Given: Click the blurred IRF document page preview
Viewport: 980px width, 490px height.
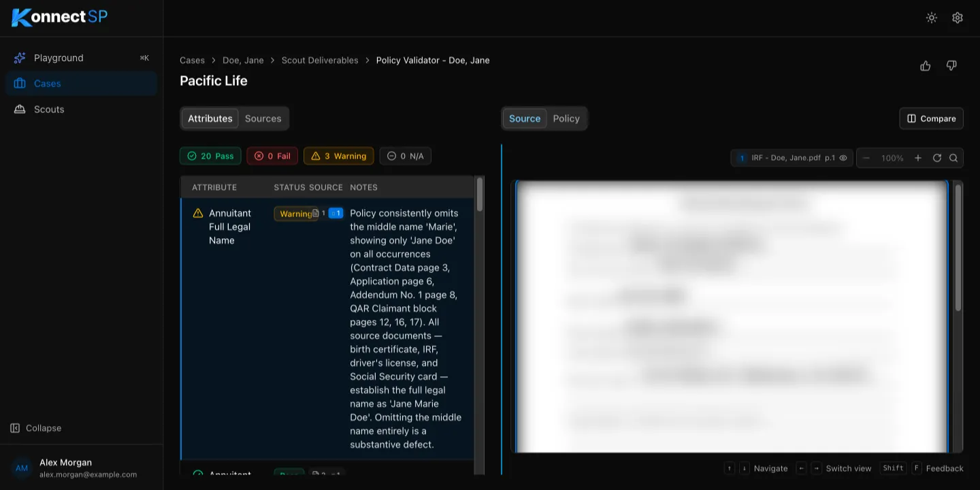Looking at the screenshot, I should pyautogui.click(x=732, y=316).
